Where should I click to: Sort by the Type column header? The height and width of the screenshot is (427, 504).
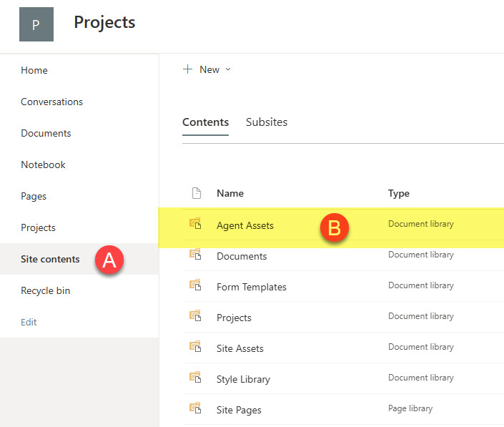(399, 194)
